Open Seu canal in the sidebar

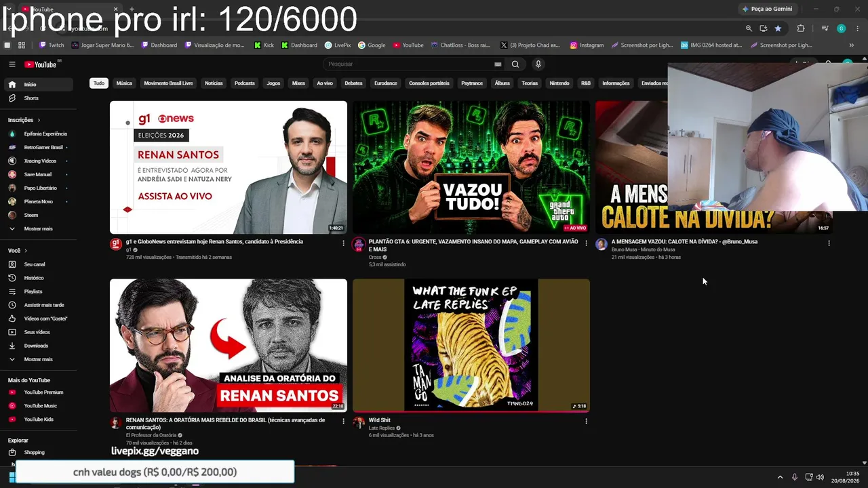tap(38, 264)
